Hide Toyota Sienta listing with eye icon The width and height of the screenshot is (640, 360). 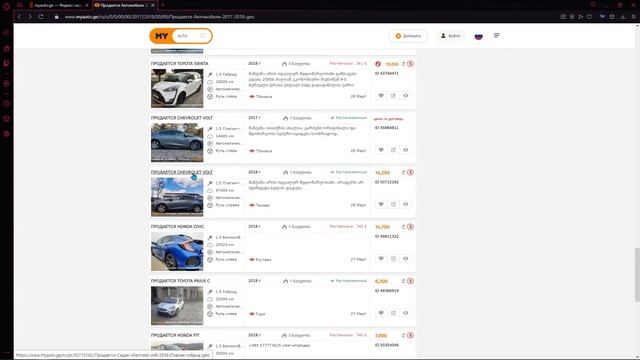pyautogui.click(x=406, y=96)
